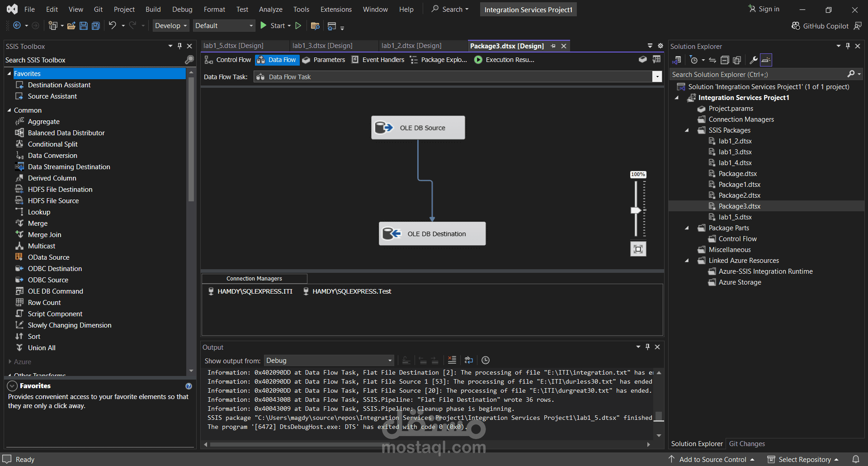
Task: Click the HAMDY\SQLEXPRESS.Test connection manager
Action: coord(347,291)
